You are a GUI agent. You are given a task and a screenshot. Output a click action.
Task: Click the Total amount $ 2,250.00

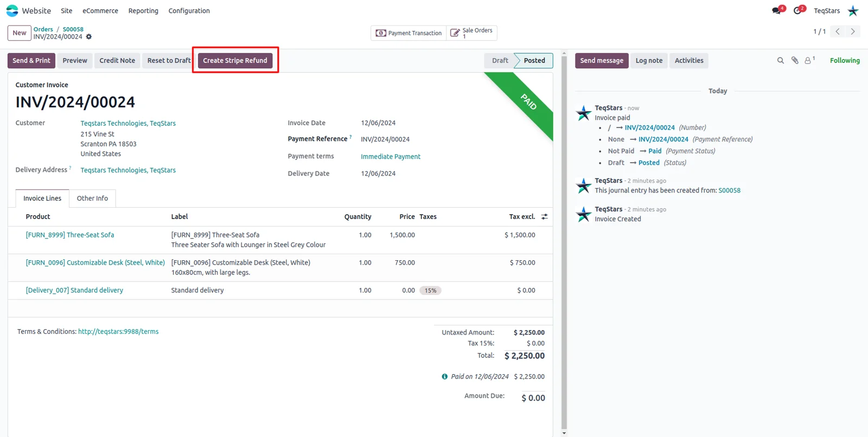[525, 356]
